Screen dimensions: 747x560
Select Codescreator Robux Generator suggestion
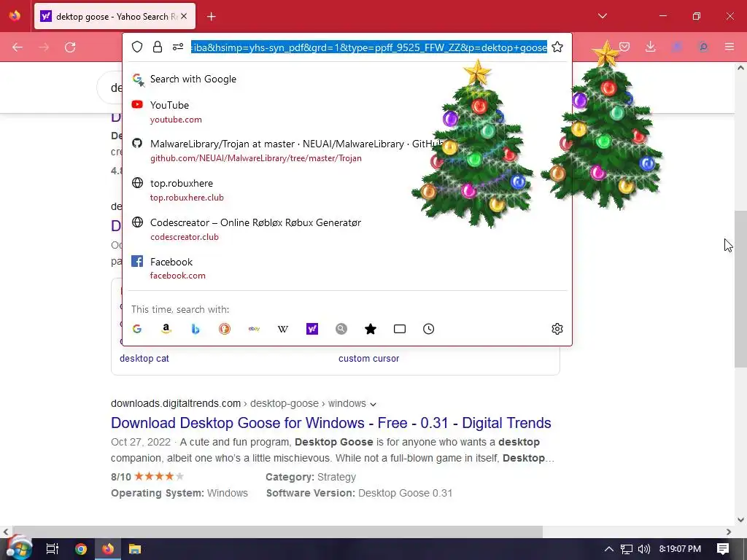pos(347,229)
